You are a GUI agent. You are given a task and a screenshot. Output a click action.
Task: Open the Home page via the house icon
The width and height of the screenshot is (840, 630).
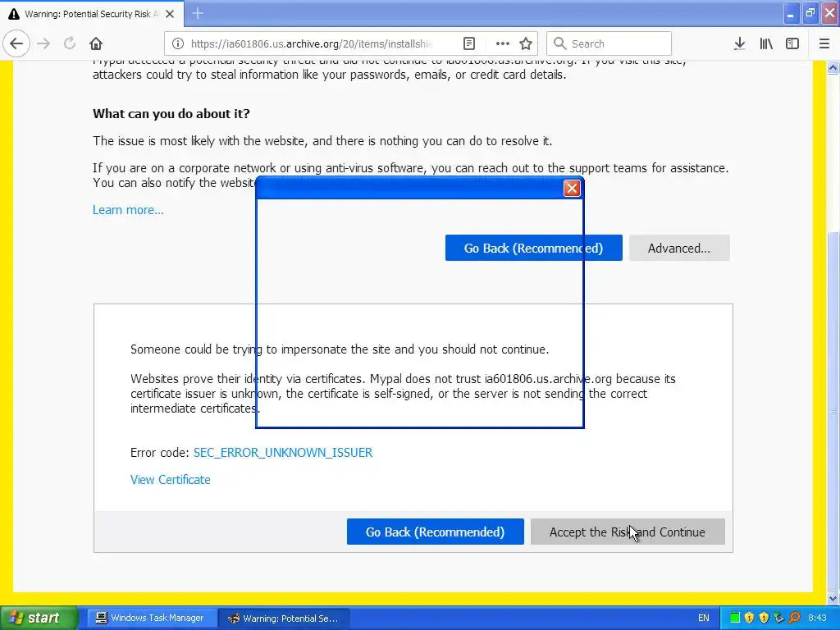pyautogui.click(x=96, y=43)
